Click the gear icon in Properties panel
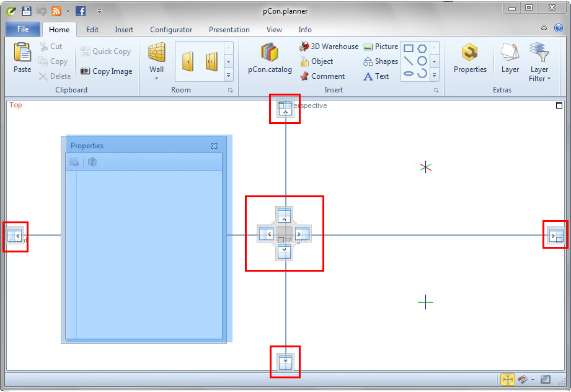This screenshot has width=571, height=392. click(74, 162)
